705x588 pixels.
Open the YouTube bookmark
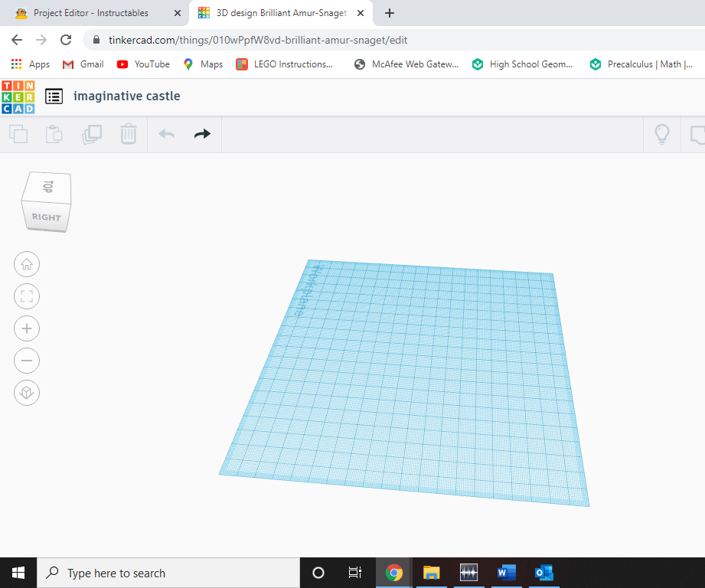[x=143, y=64]
